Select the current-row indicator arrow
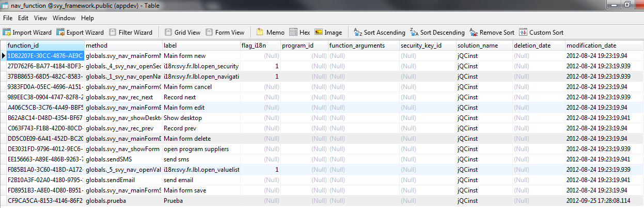Viewport: 644px width, 208px height. 3,56
